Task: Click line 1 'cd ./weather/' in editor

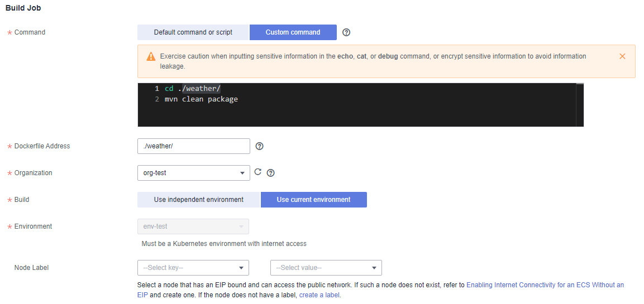Action: [x=193, y=89]
